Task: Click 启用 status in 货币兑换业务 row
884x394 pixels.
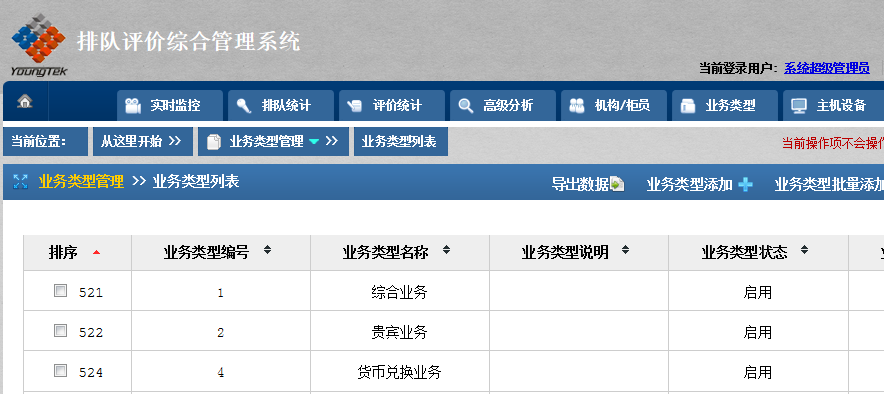Action: (x=758, y=372)
